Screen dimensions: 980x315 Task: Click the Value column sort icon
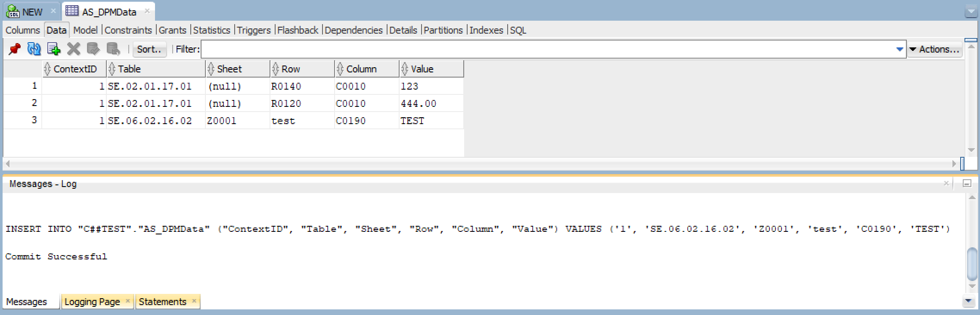pos(405,69)
